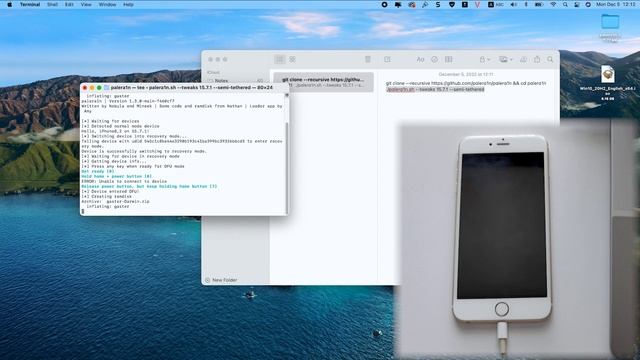Click the shield icon in menu bar

click(x=451, y=4)
